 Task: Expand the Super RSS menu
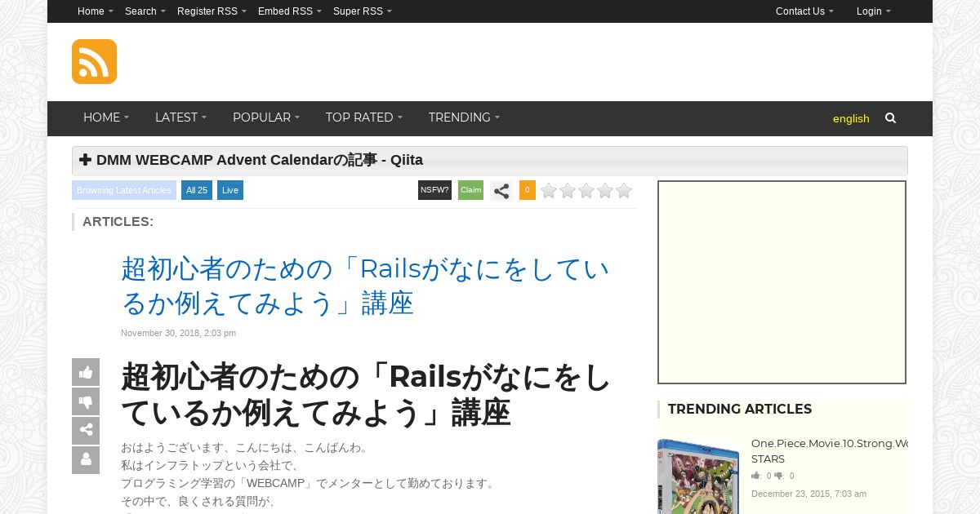[x=363, y=11]
